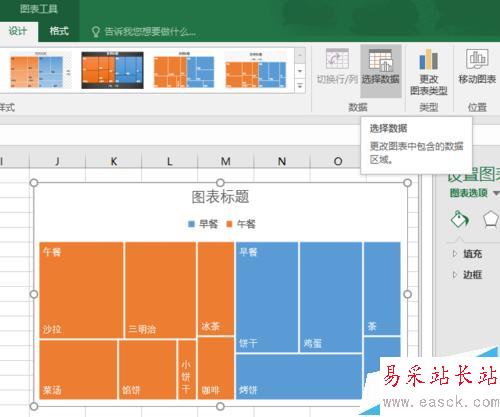The width and height of the screenshot is (500, 417).
Task: Select the gradient treemap chart style thumbnail
Action: coord(40,70)
